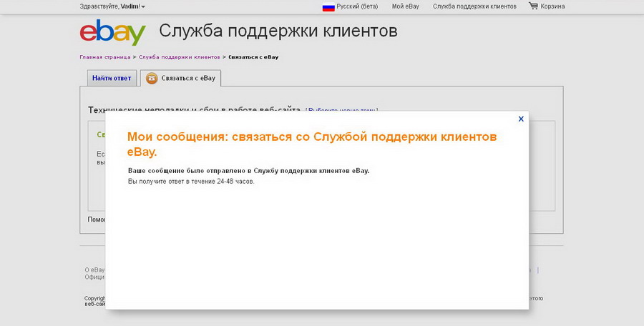
Task: Click the shopping cart icon
Action: 533,6
